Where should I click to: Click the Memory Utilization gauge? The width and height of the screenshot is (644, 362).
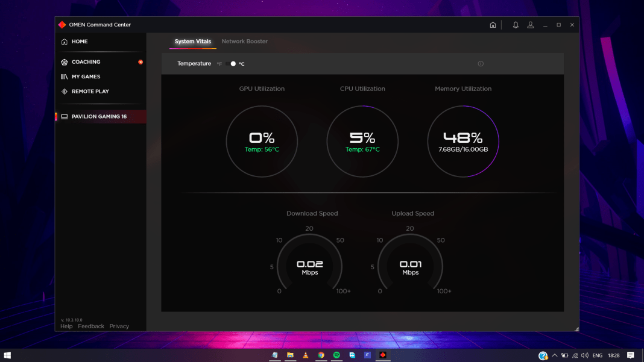[x=463, y=142]
